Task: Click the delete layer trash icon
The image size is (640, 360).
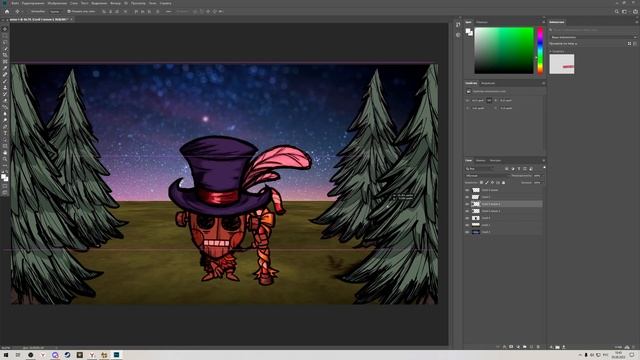Action: 538,347
